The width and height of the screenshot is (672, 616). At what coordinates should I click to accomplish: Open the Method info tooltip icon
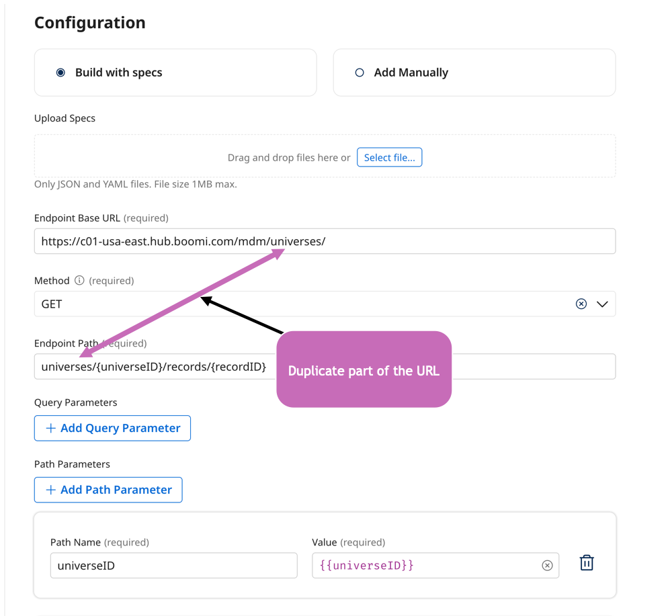pyautogui.click(x=79, y=280)
